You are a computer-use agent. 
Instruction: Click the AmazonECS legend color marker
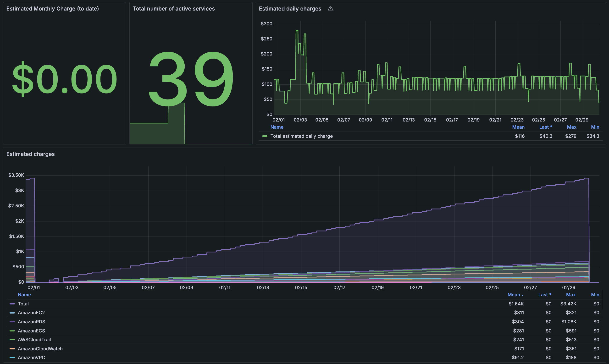point(12,331)
